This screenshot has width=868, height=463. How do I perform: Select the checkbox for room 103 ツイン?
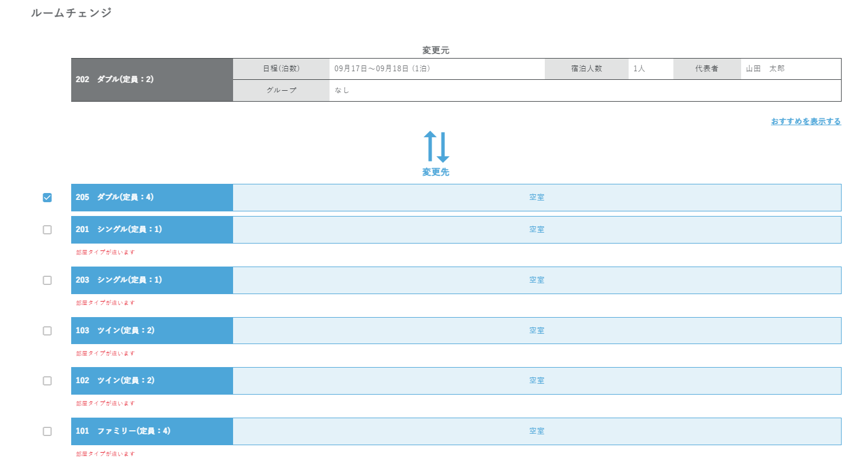pyautogui.click(x=47, y=331)
